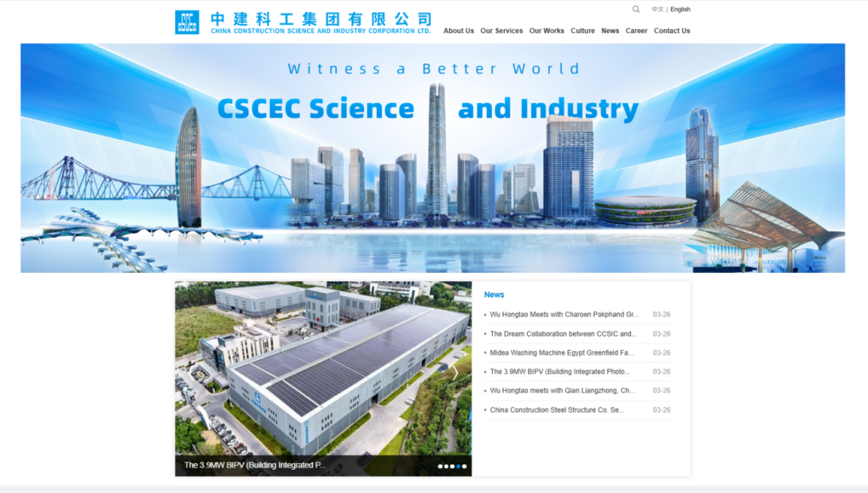
Task: Select the blue active carousel dot
Action: pos(458,467)
